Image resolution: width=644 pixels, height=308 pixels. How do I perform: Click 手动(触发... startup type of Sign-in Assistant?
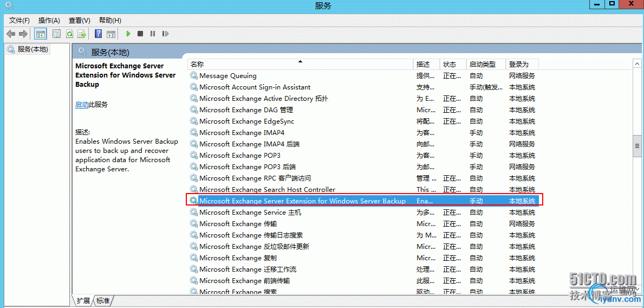pyautogui.click(x=486, y=87)
